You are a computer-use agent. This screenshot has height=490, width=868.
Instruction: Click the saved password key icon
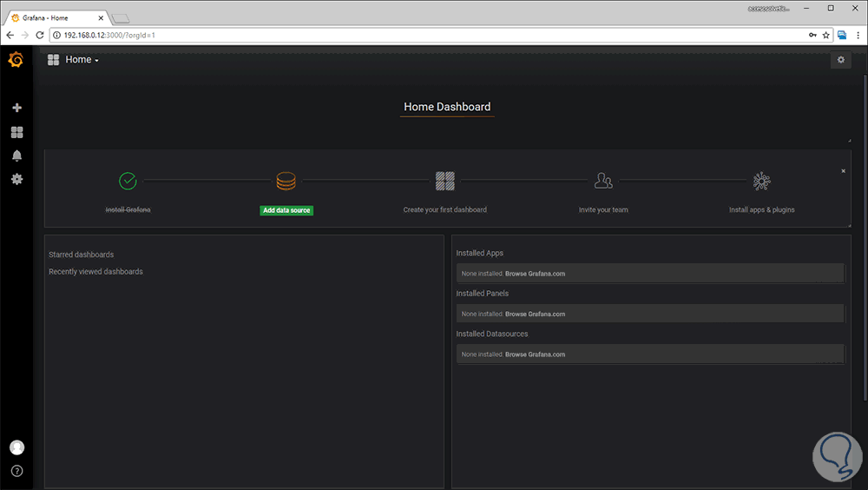pos(812,35)
